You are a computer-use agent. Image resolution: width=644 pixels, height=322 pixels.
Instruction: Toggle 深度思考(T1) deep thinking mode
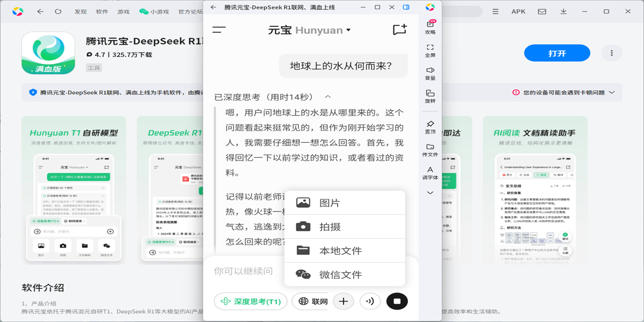251,301
